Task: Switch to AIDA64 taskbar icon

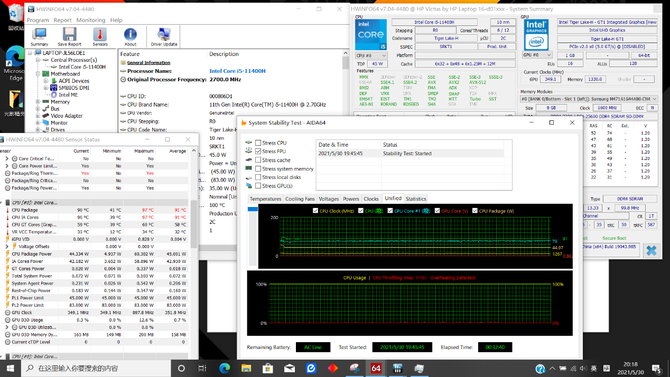Action: (x=376, y=368)
